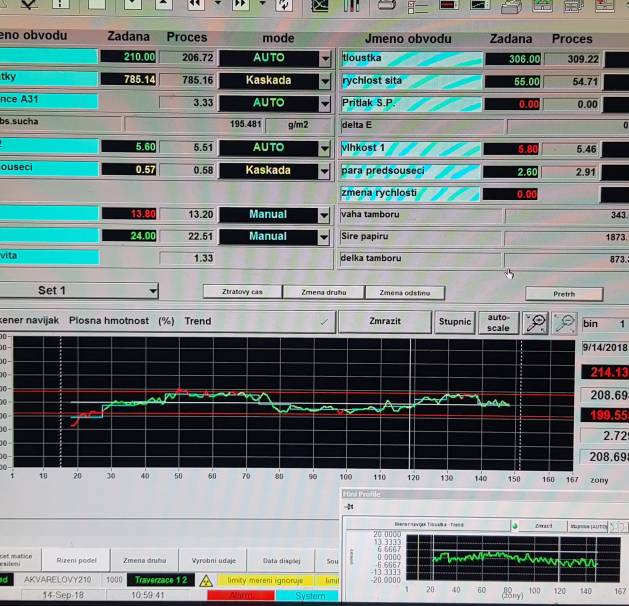
Task: Click the yellow warning triangle icon
Action: tap(205, 580)
